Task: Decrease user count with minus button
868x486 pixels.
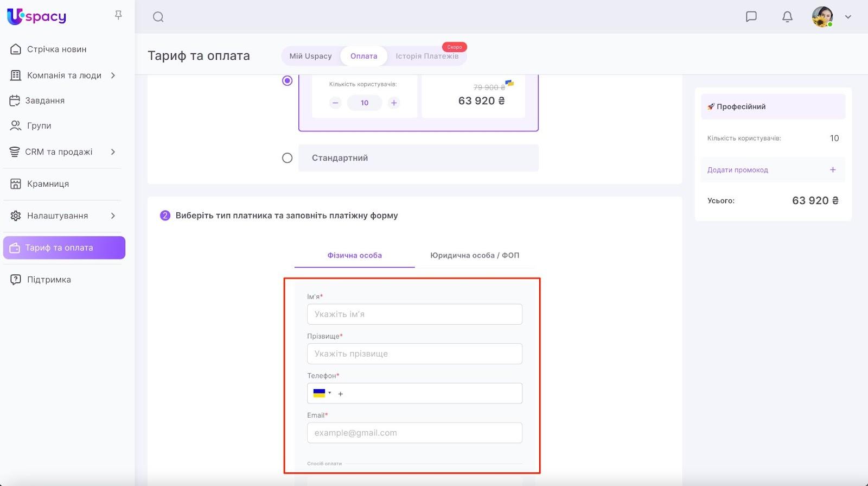Action: [x=335, y=103]
